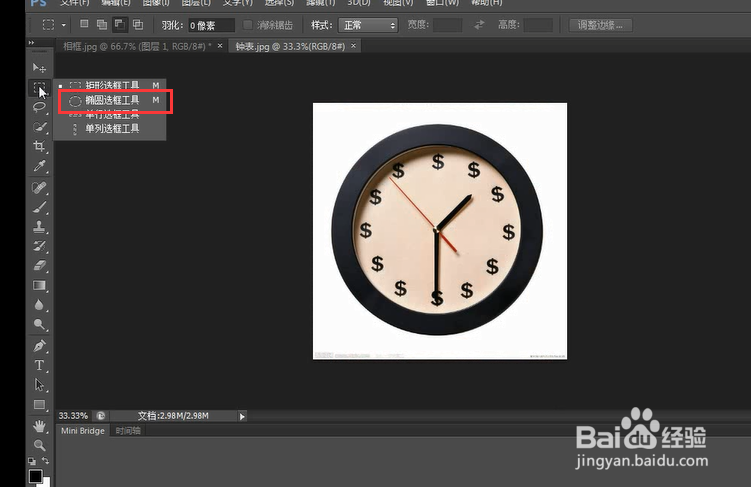This screenshot has height=487, width=751.
Task: Choose Subtract from Selection mode
Action: pyautogui.click(x=119, y=24)
